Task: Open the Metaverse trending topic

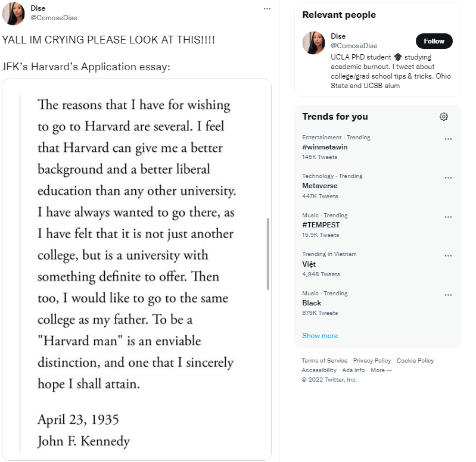Action: tap(320, 186)
